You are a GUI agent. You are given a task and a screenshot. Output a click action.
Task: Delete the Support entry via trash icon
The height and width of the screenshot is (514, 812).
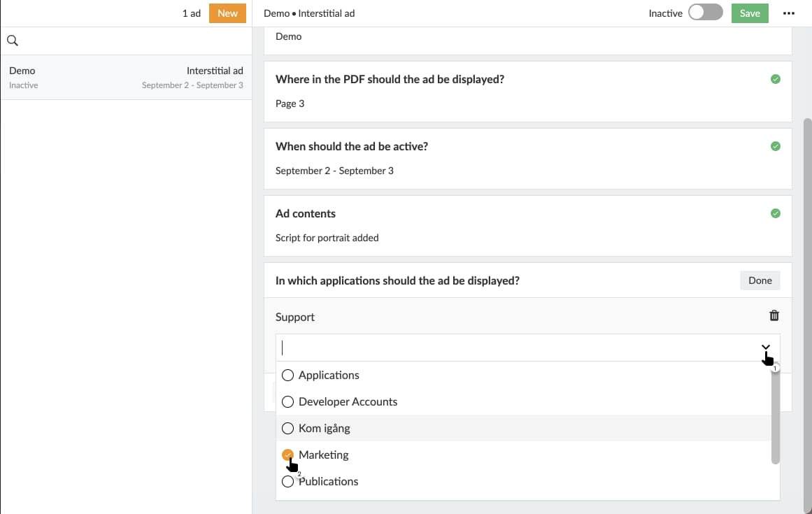[774, 315]
